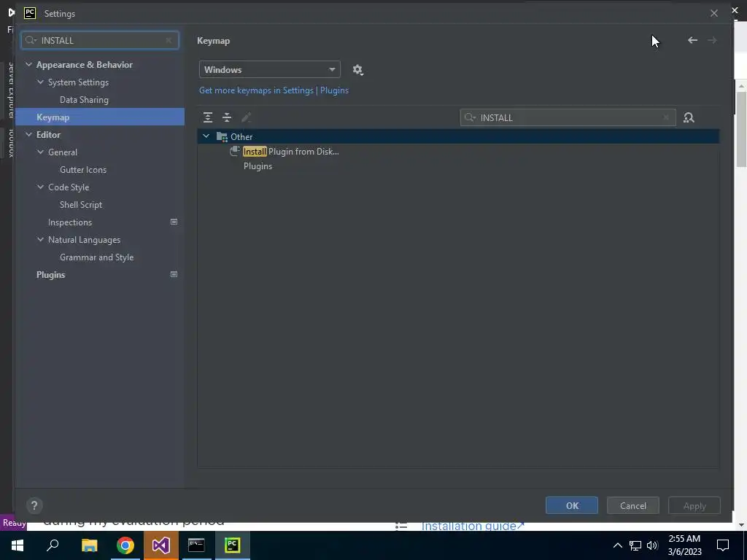Viewport: 747px width, 560px height.
Task: Open the volume control in tray
Action: pyautogui.click(x=652, y=545)
